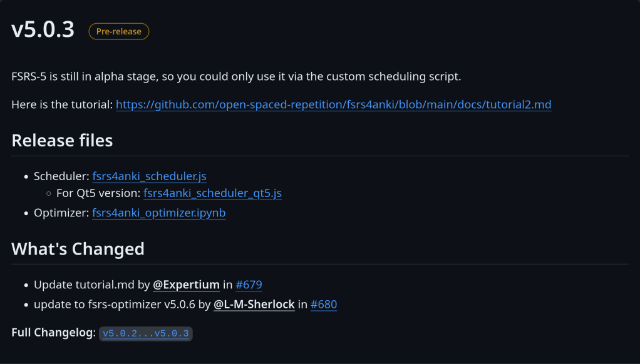
Task: Click the 'Update tutorial.md by' text
Action: (91, 285)
